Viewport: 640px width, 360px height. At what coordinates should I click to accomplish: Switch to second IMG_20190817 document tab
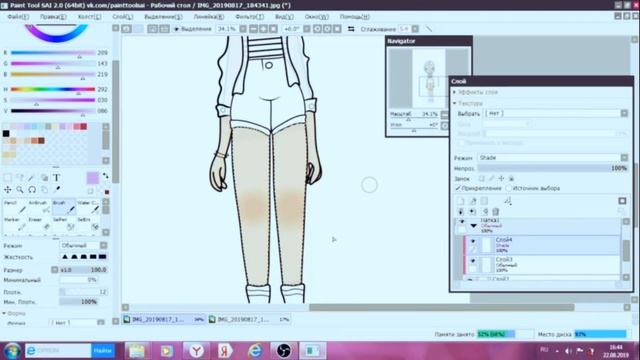point(249,319)
